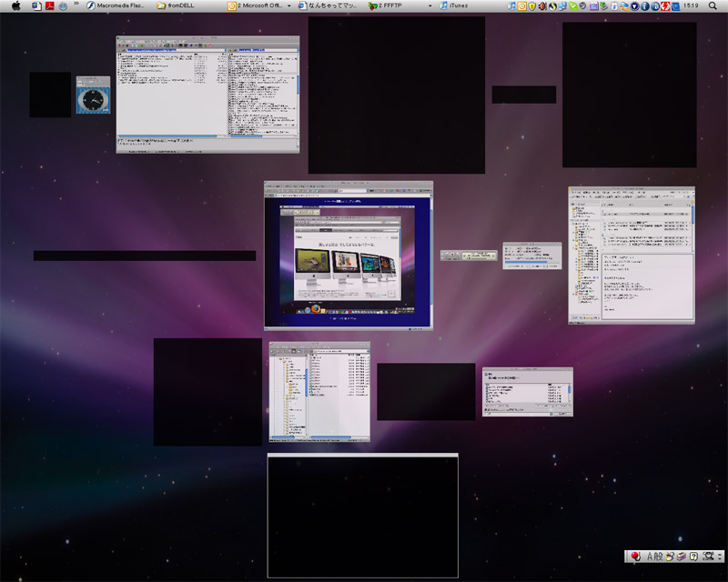Click the 15:19 clock in the tray
728x582 pixels.
(x=691, y=6)
